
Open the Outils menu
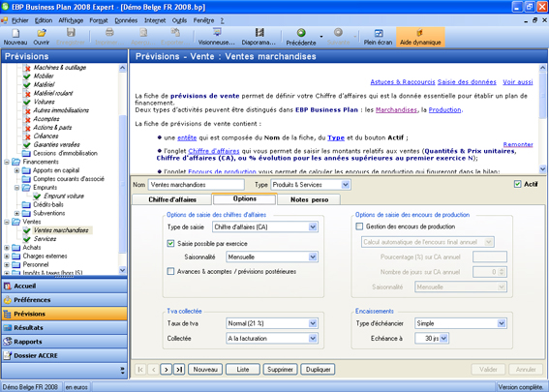pos(179,20)
